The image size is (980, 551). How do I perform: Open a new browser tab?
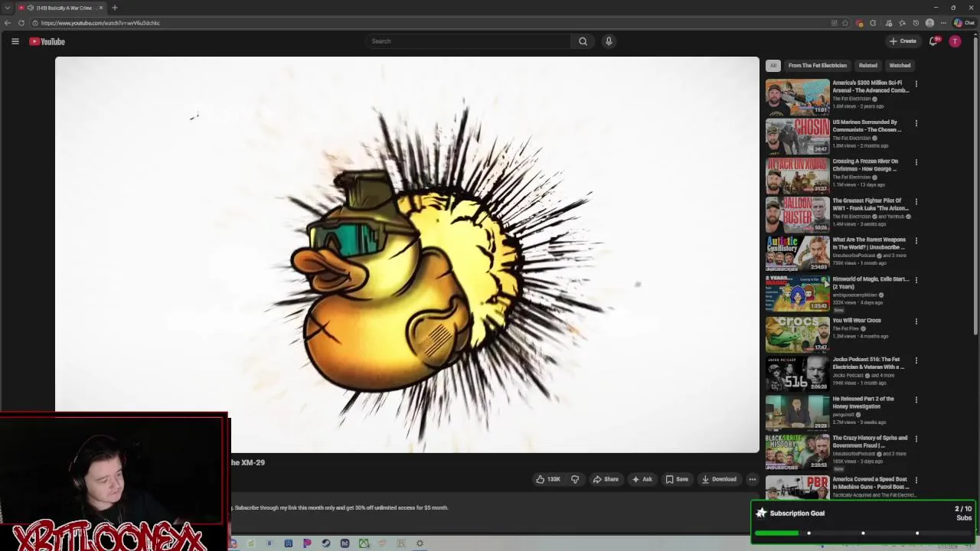coord(115,8)
